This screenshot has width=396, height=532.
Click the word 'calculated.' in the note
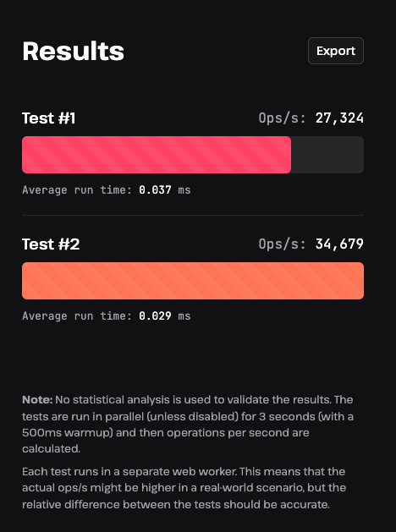52,449
